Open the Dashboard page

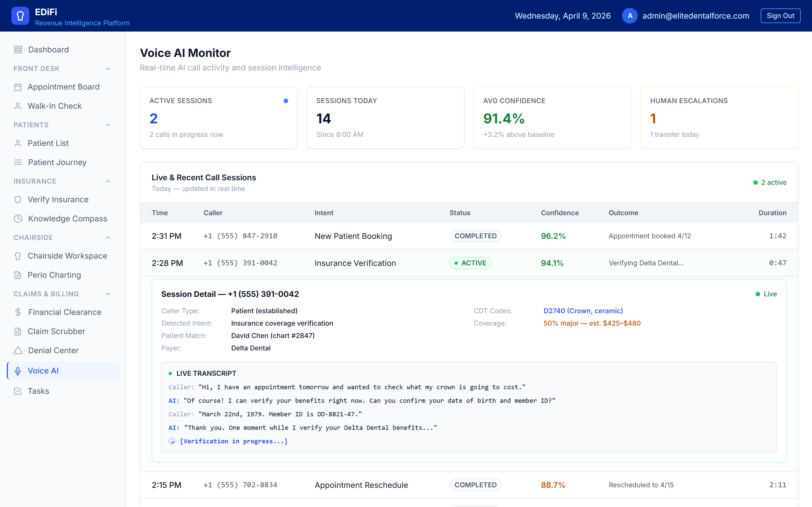click(48, 49)
